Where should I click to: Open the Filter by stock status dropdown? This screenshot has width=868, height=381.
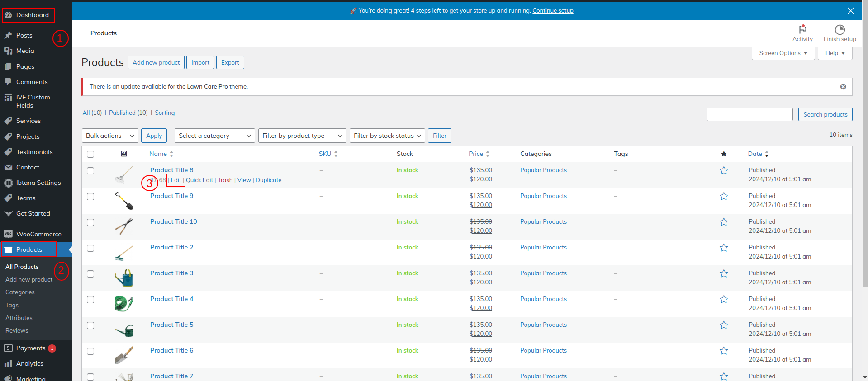coord(387,136)
